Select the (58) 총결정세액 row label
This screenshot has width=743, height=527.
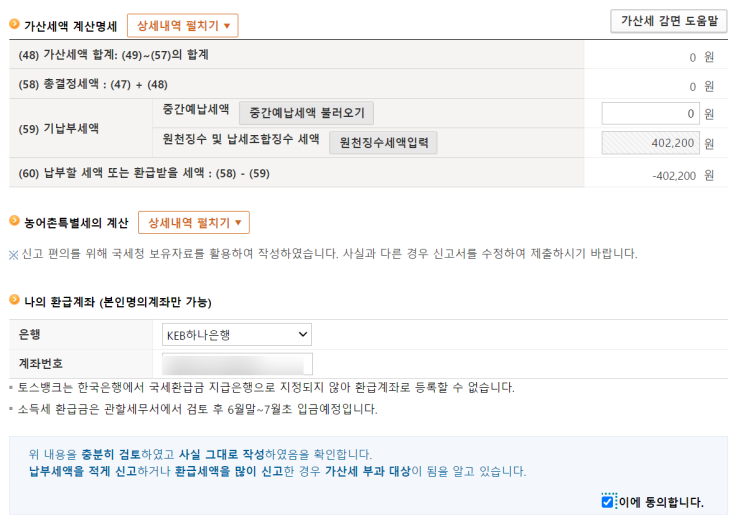[x=94, y=85]
